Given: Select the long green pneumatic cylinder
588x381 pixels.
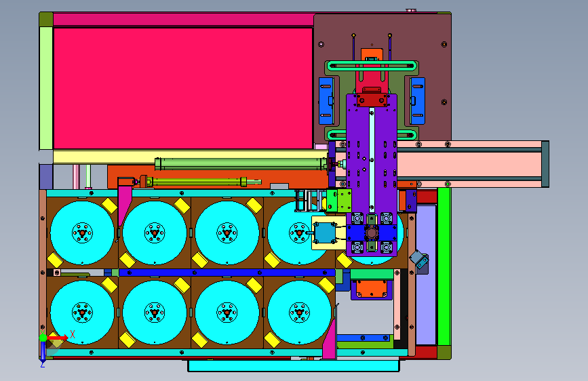Looking at the screenshot, I should coord(242,164).
